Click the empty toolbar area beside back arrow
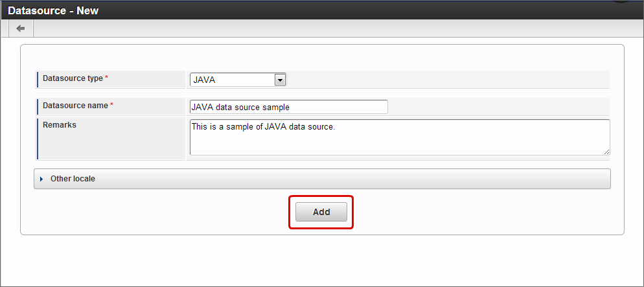The height and width of the screenshot is (287, 644). pyautogui.click(x=337, y=29)
